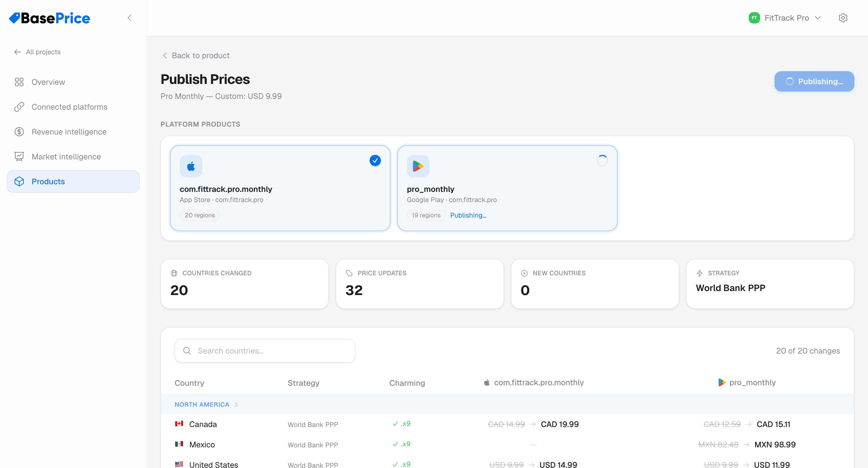Click the Apple logo on the product card
Viewport: 868px width, 468px height.
point(191,166)
